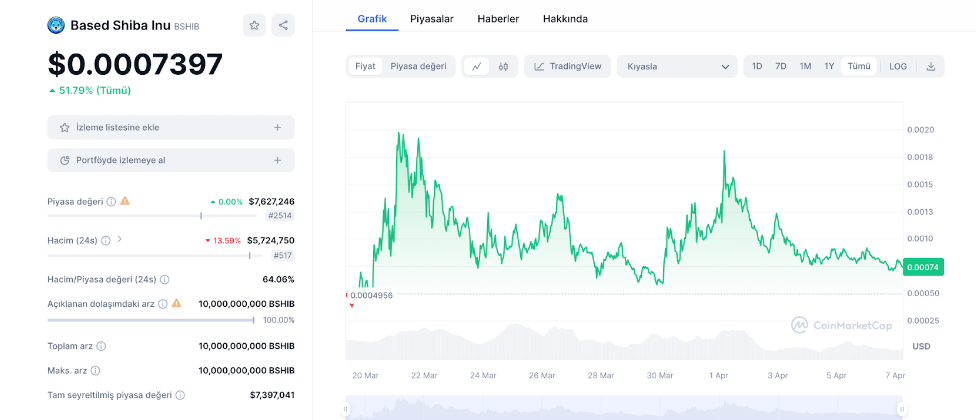Expand the Hacim (24s) chevron
Viewport: 979px width, 420px height.
pos(120,240)
